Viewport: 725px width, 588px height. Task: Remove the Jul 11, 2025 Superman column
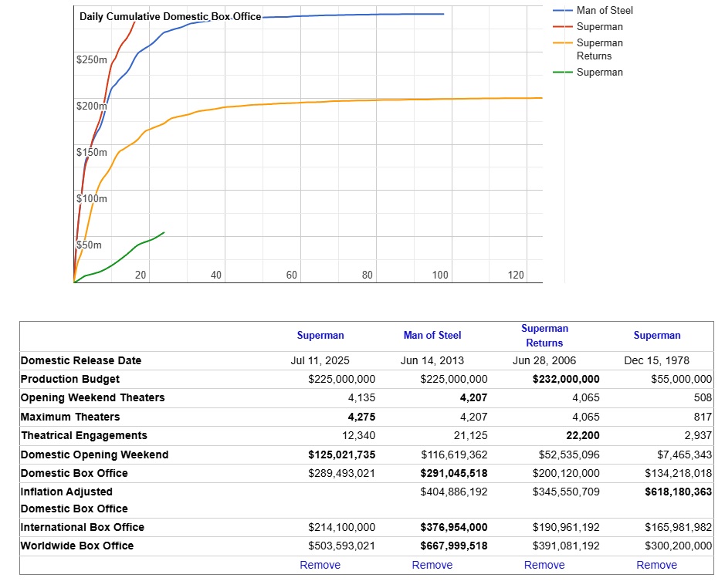click(320, 565)
